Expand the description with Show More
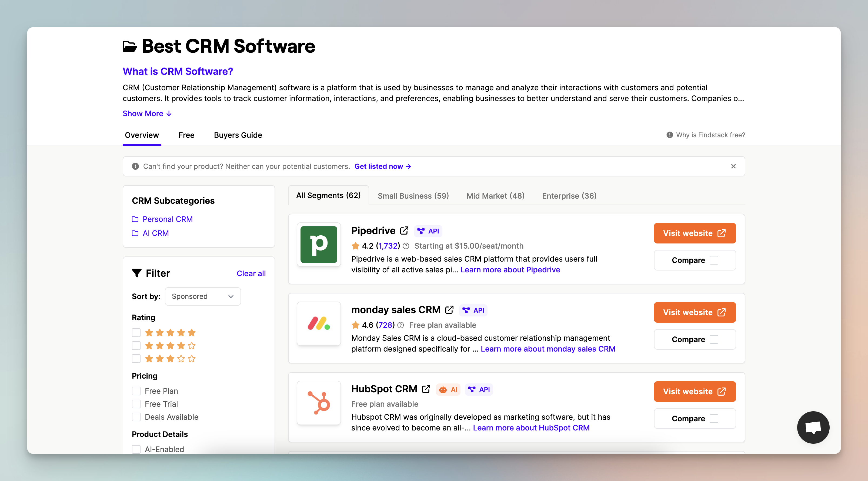The width and height of the screenshot is (868, 481). (147, 113)
